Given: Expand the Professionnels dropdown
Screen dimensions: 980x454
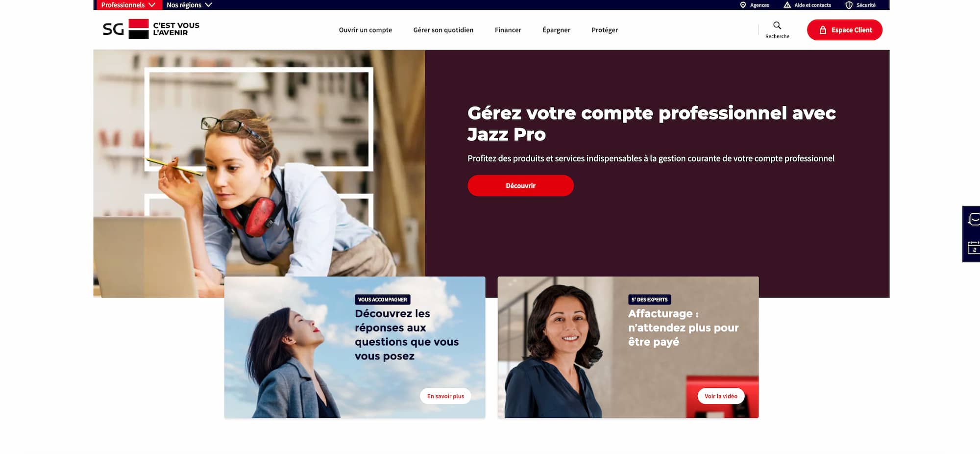Looking at the screenshot, I should click(x=127, y=5).
